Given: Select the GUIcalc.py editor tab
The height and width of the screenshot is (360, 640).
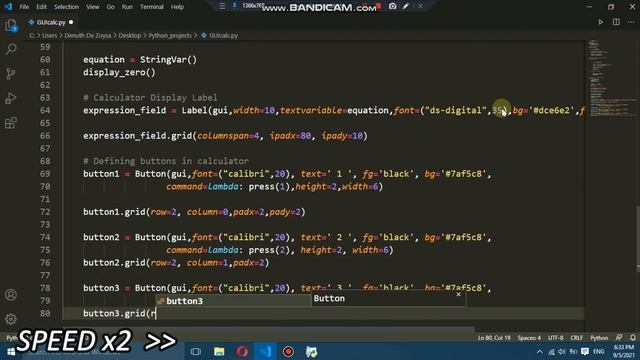Looking at the screenshot, I should click(51, 22).
